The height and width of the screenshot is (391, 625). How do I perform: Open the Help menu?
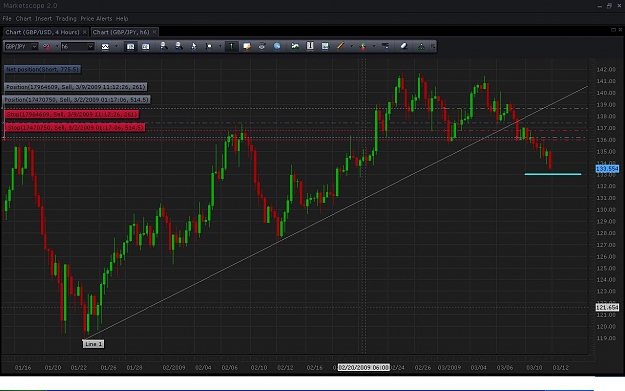122,19
